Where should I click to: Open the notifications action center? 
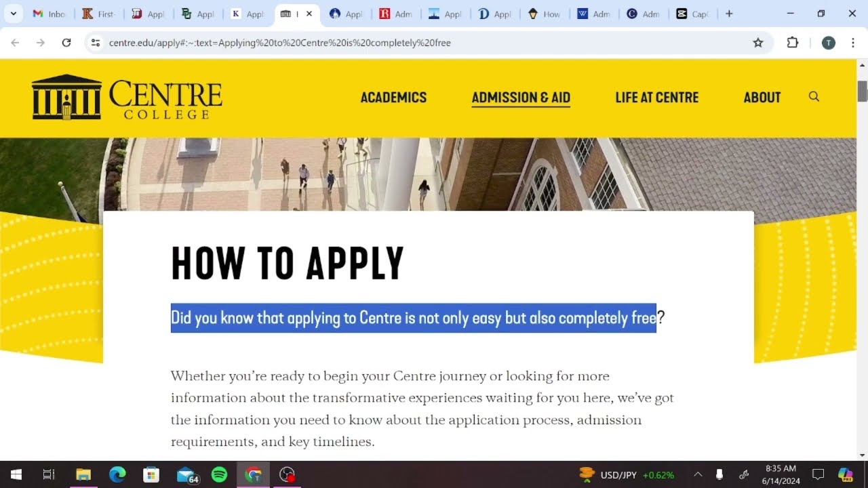(x=818, y=474)
